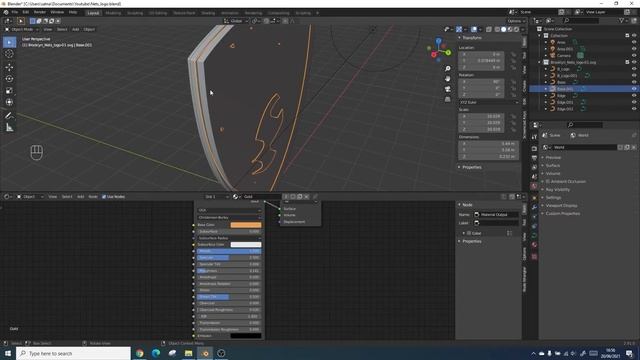Open the XYZ Euler rotation mode dropdown
Viewport: 640px width, 360px height.
point(489,102)
